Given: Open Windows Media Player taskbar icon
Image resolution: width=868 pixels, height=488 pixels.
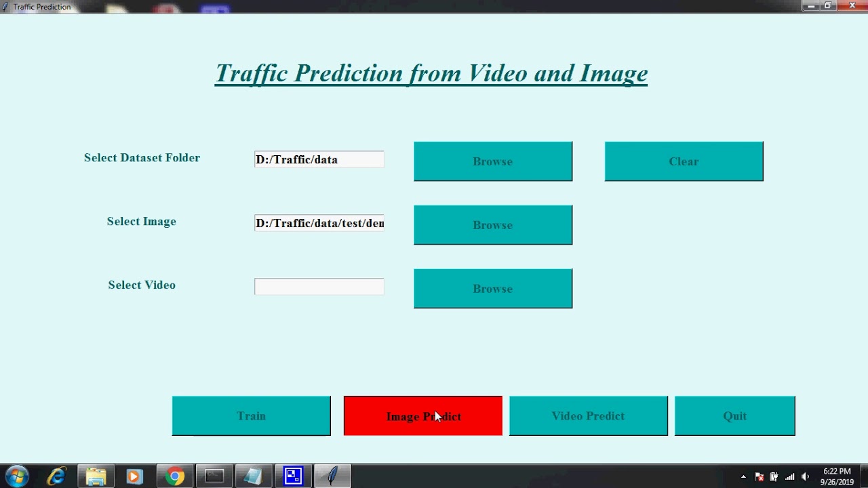Looking at the screenshot, I should coord(134,476).
